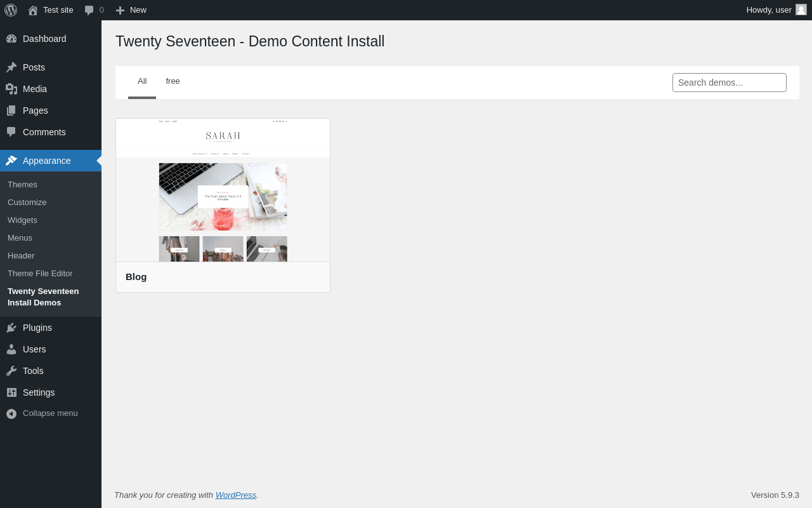This screenshot has height=508, width=812.
Task: Click the Test site name text
Action: (x=58, y=10)
